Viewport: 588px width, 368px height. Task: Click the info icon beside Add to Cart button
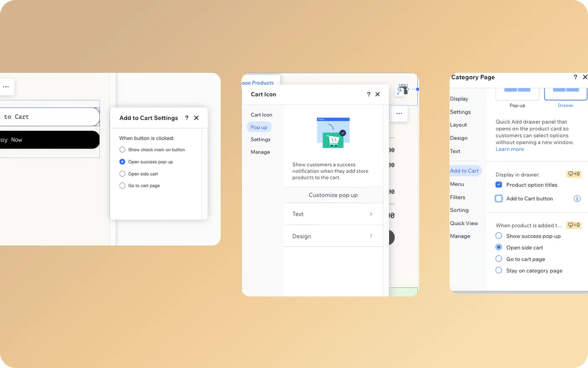tap(577, 199)
